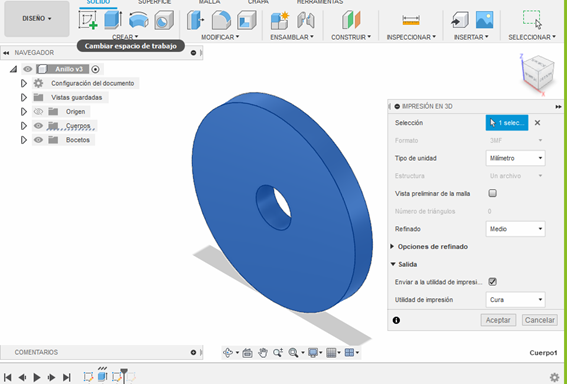
Task: Click the Aceptar button
Action: pos(498,320)
